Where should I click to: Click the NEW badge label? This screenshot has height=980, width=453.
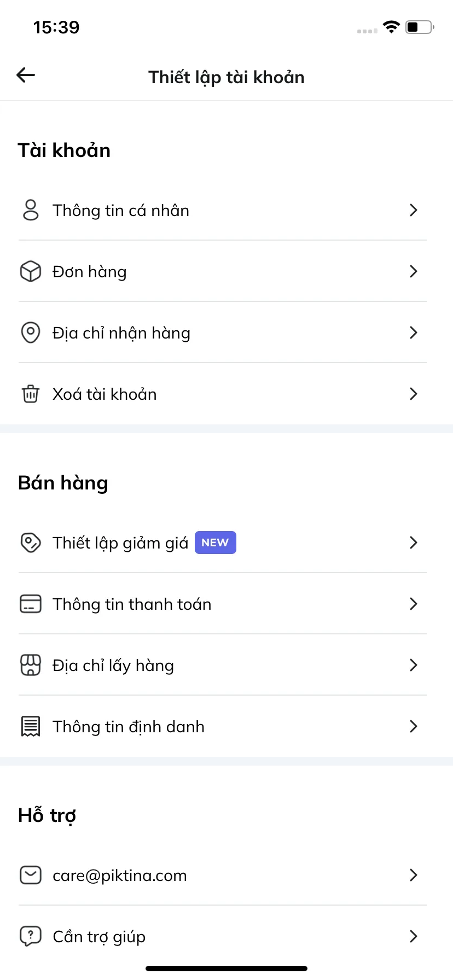coord(216,542)
